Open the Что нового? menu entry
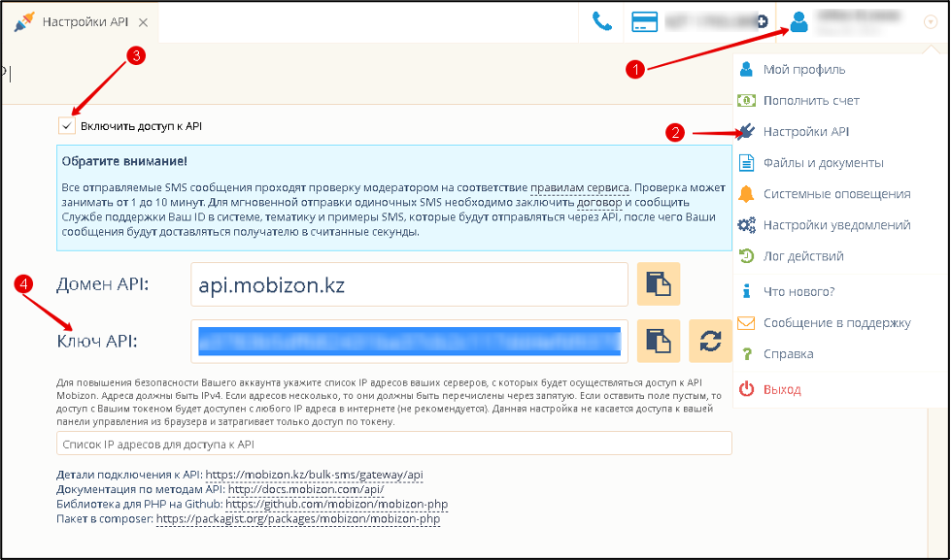This screenshot has width=951, height=560. click(799, 291)
